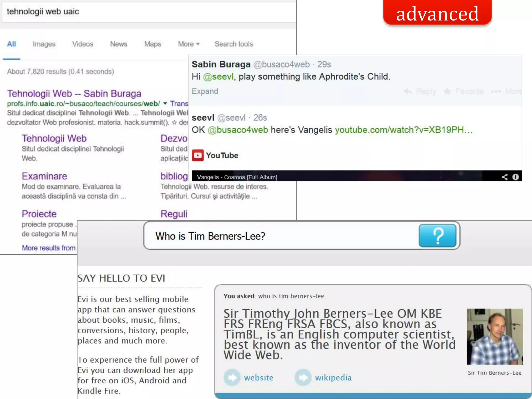Open Search tools options
This screenshot has height=399, width=532.
point(234,44)
